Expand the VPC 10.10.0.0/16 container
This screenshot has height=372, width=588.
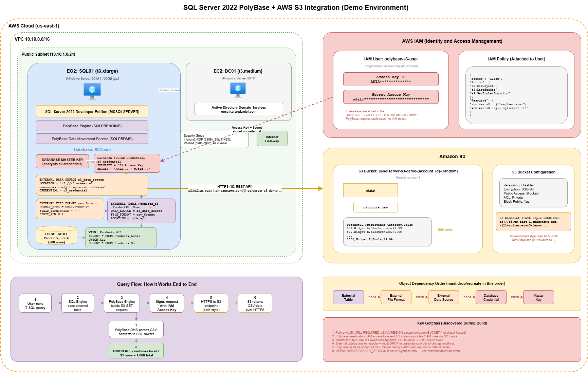click(32, 39)
